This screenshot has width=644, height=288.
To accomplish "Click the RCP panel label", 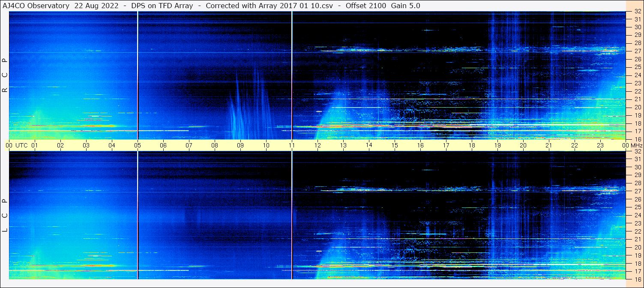I will coord(5,75).
